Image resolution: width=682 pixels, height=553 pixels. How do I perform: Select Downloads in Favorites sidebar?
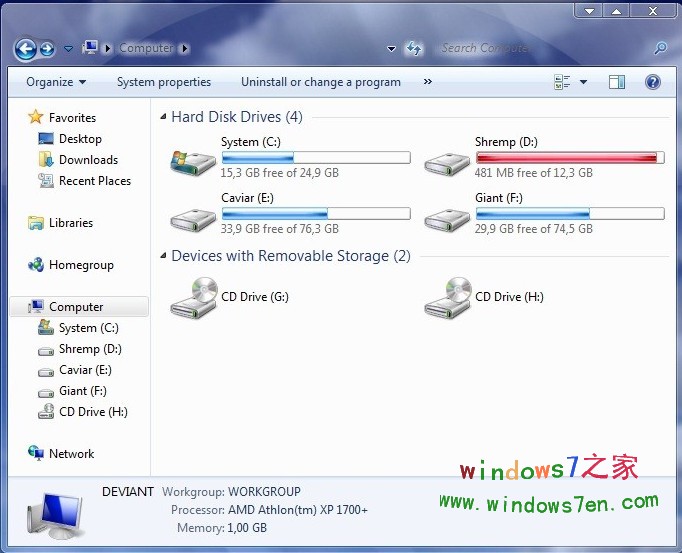[88, 160]
